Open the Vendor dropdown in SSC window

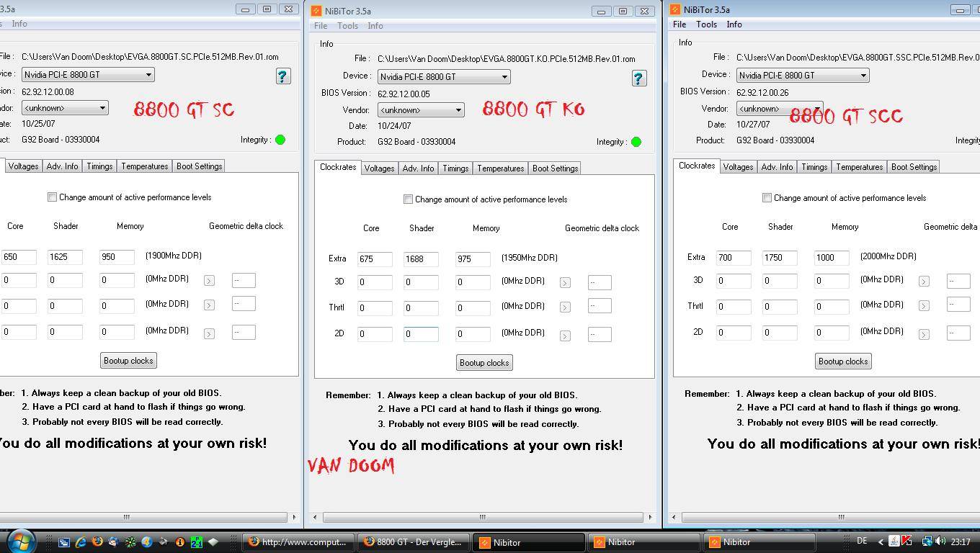780,109
